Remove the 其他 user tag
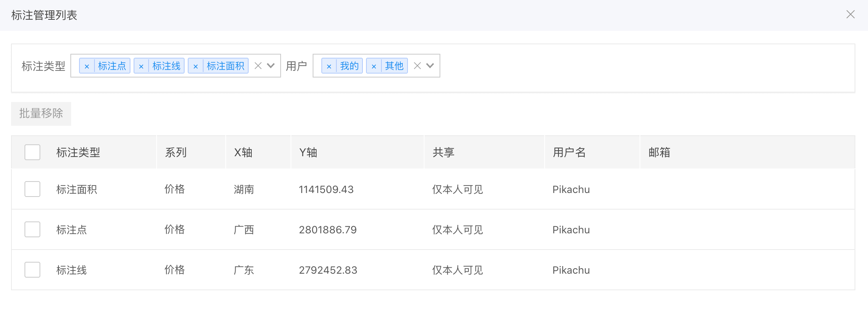This screenshot has height=314, width=868. (x=374, y=66)
